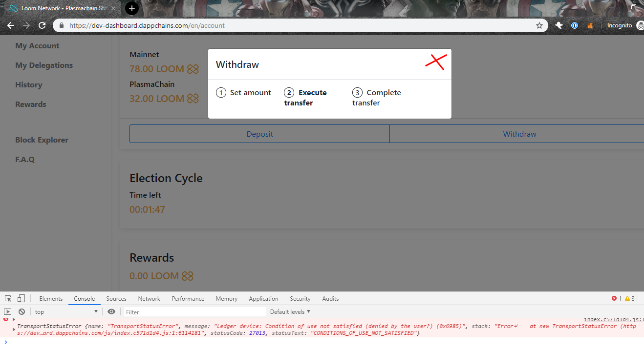Viewport: 644px width, 350px height.
Task: Open the Rewards page from the sidebar
Action: click(x=30, y=104)
